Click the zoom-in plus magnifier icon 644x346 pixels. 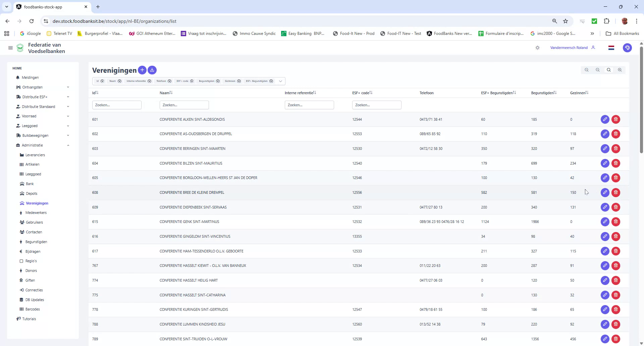[620, 70]
